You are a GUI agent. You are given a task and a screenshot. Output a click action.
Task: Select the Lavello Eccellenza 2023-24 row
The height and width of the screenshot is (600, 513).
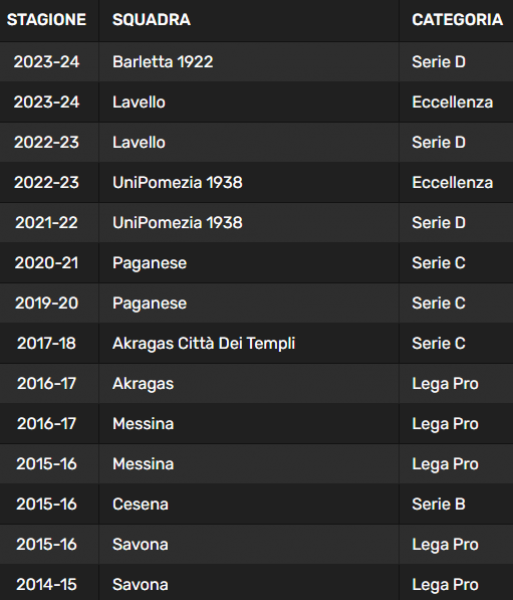tap(256, 102)
